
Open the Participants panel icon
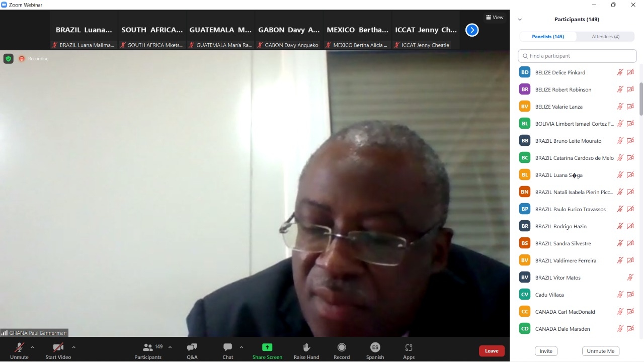tap(148, 347)
